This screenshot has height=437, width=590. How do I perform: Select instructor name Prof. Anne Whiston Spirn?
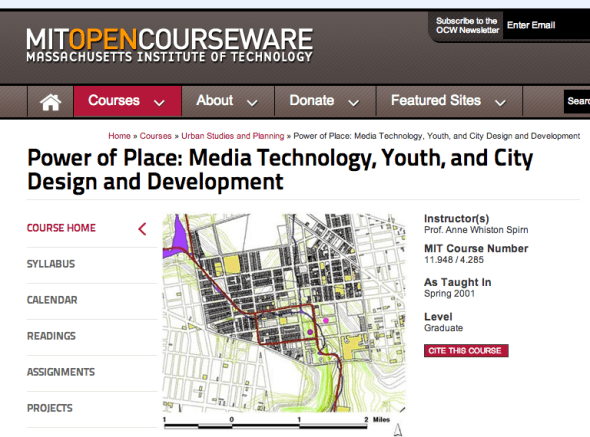[x=476, y=230]
